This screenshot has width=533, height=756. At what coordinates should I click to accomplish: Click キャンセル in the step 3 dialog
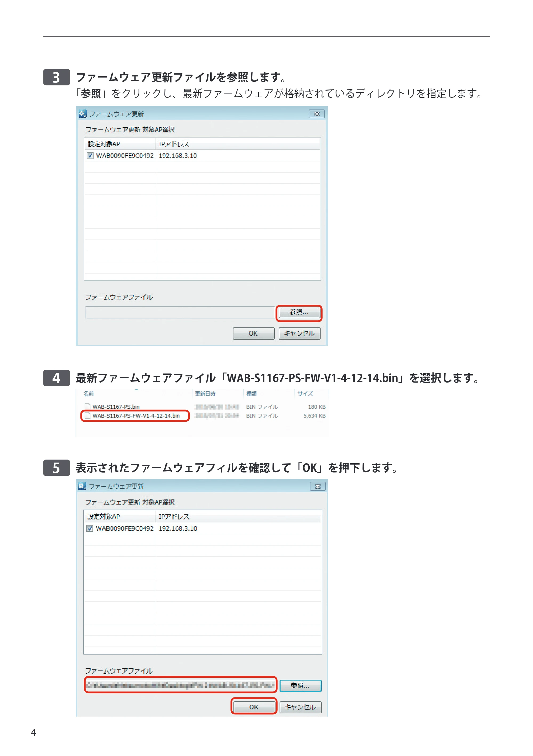(x=299, y=333)
